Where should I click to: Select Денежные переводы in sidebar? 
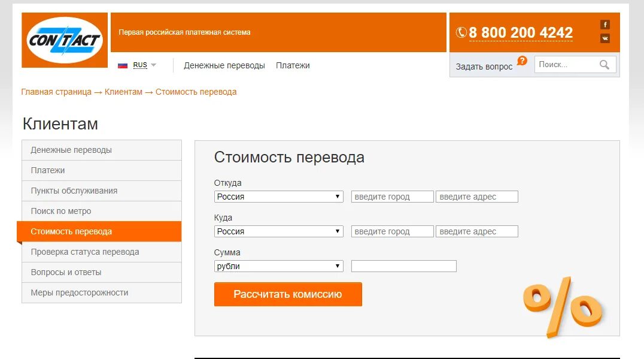(101, 150)
